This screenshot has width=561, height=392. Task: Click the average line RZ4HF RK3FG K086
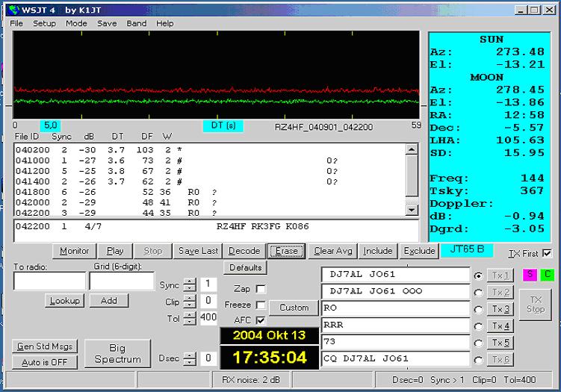coord(263,226)
